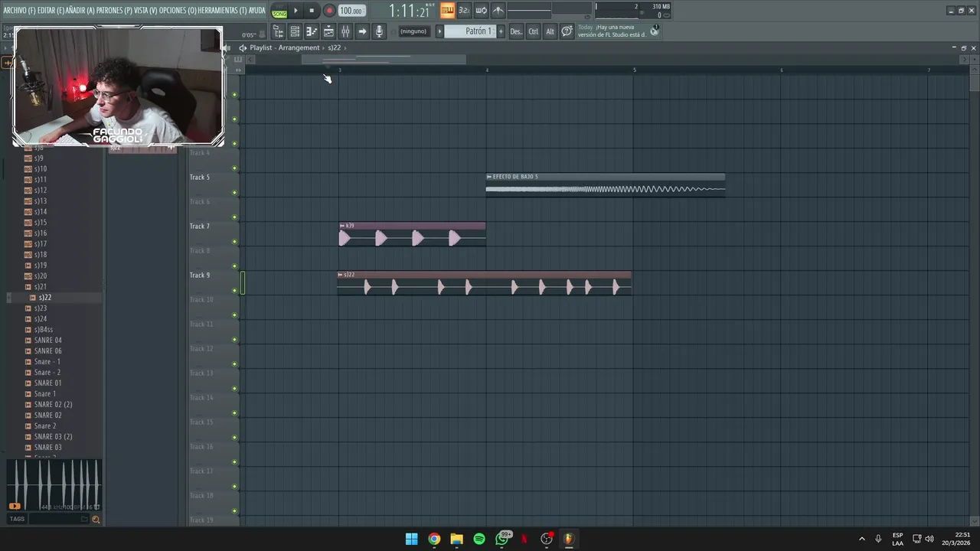Mute Track 10 with its green LED
The height and width of the screenshot is (551, 980).
[234, 315]
